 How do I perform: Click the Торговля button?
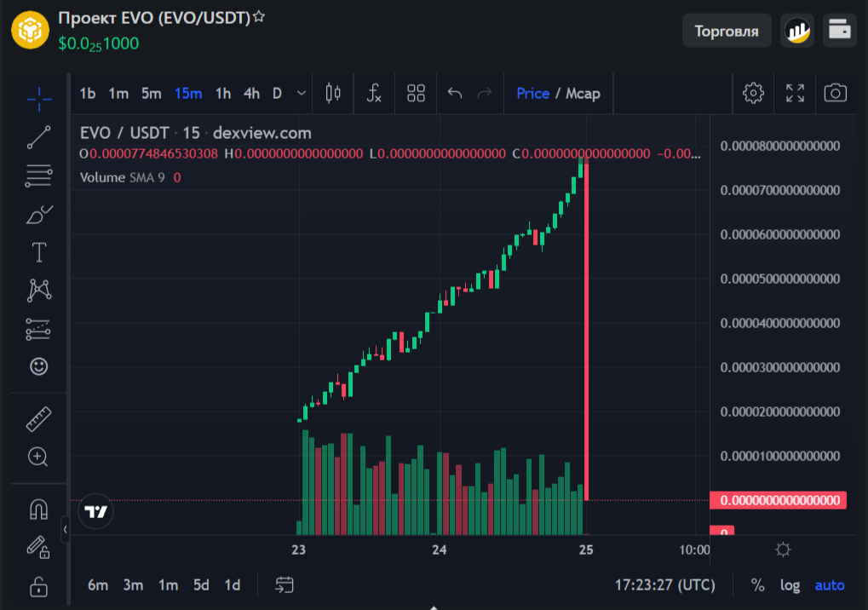tap(726, 32)
